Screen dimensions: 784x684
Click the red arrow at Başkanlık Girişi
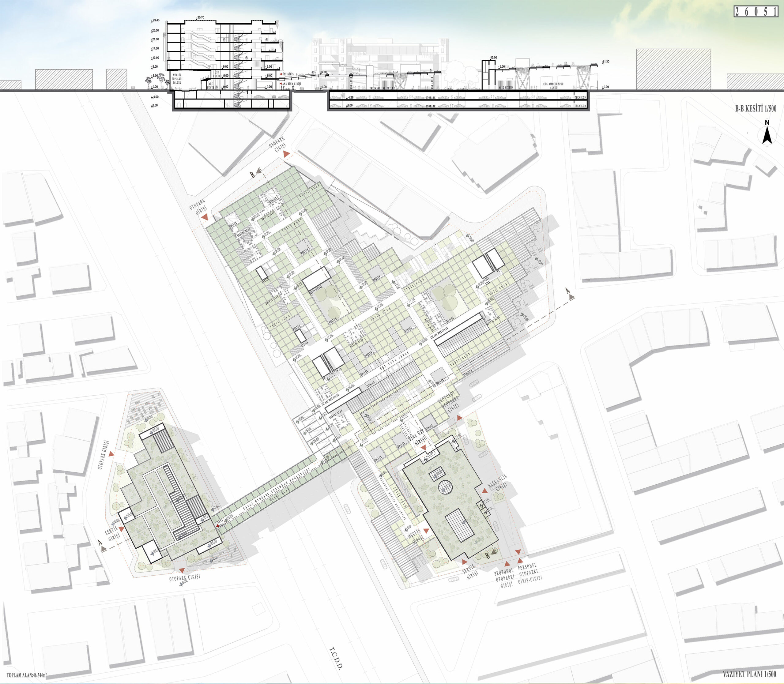485,491
